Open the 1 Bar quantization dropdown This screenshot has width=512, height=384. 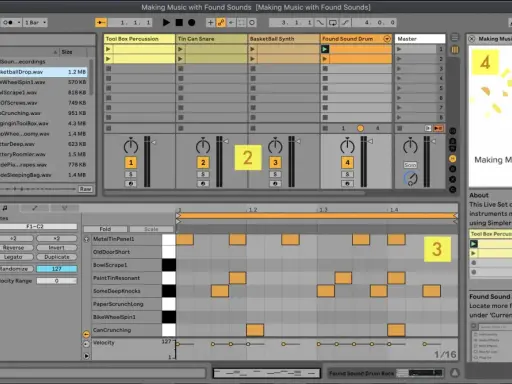point(35,23)
